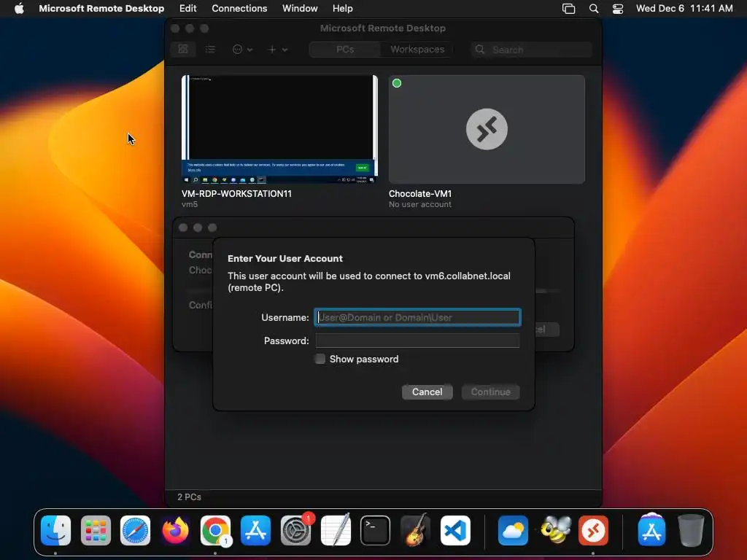Focus the Username field

417,318
